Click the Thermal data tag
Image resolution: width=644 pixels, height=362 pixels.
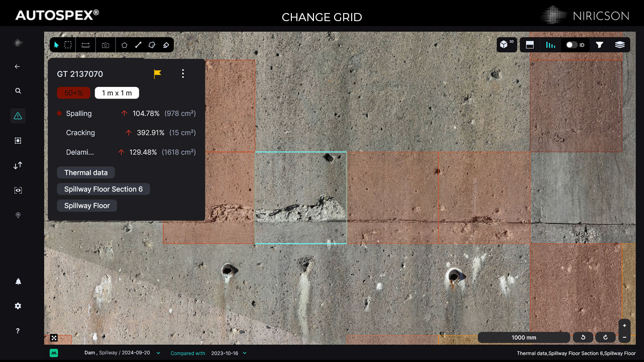click(x=86, y=172)
